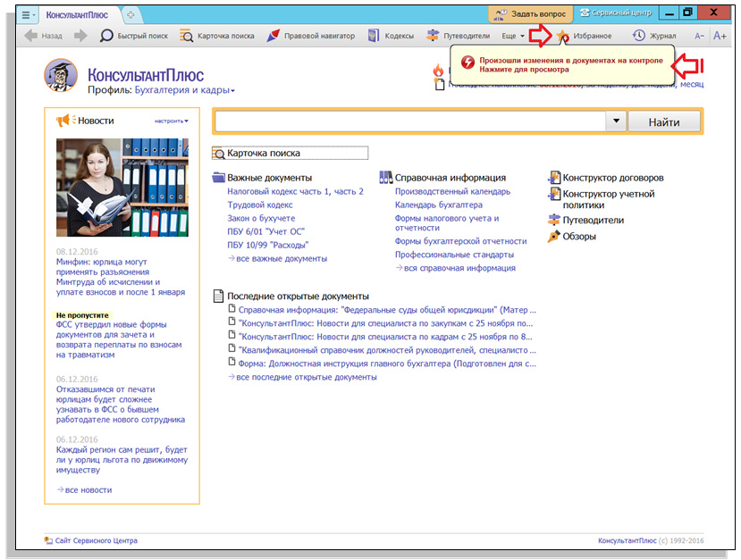The width and height of the screenshot is (741, 560).
Task: Open Трудовой кодекс link
Action: coord(259,205)
